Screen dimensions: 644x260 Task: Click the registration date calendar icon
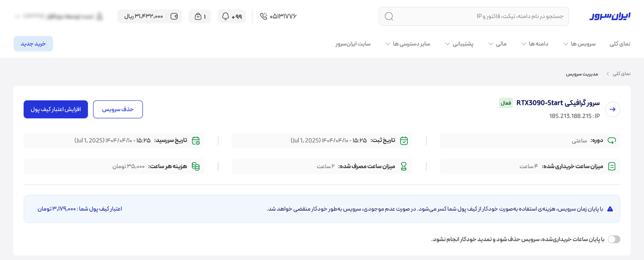coord(404,140)
